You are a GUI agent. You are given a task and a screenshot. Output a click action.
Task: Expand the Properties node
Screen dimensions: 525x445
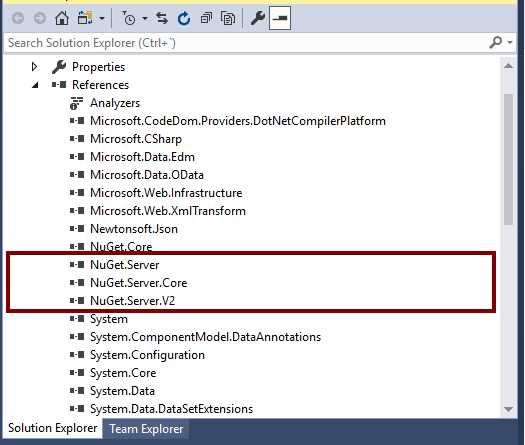coord(34,67)
